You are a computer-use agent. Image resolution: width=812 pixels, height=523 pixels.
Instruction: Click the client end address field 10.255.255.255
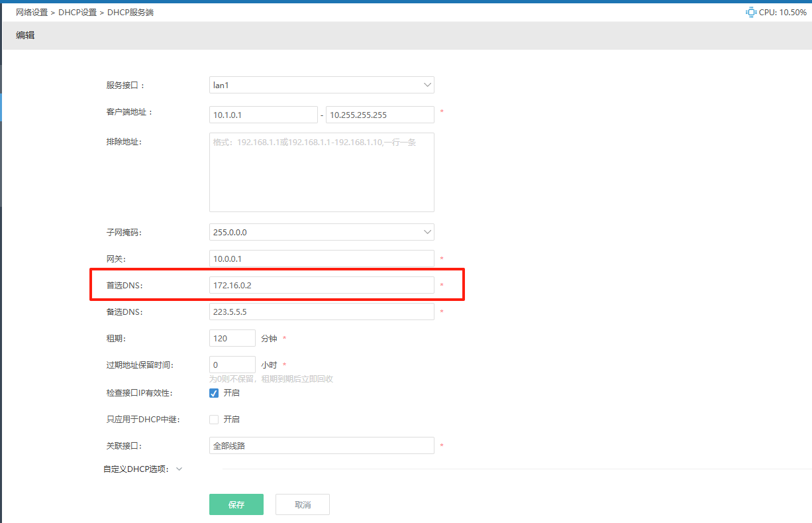pyautogui.click(x=380, y=115)
